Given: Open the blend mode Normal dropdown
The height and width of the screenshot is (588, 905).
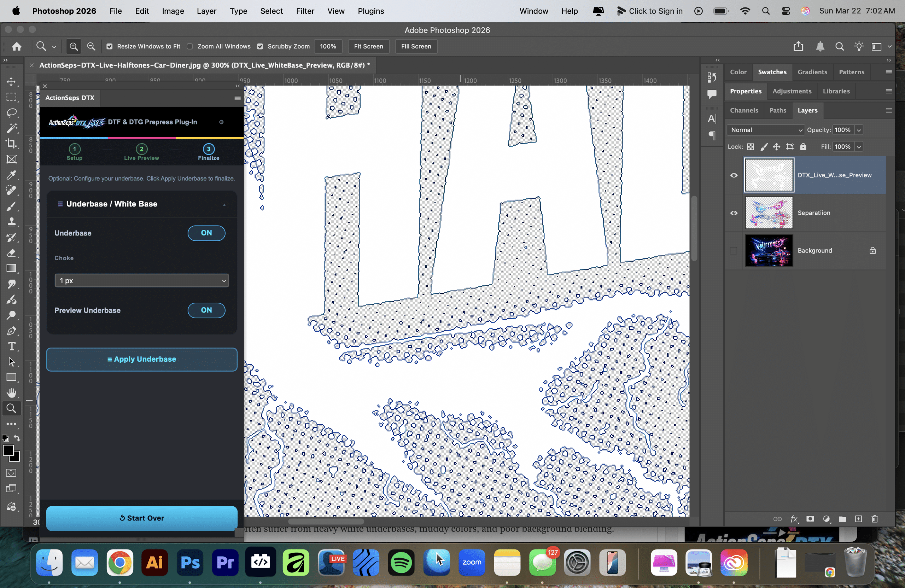Looking at the screenshot, I should 766,130.
